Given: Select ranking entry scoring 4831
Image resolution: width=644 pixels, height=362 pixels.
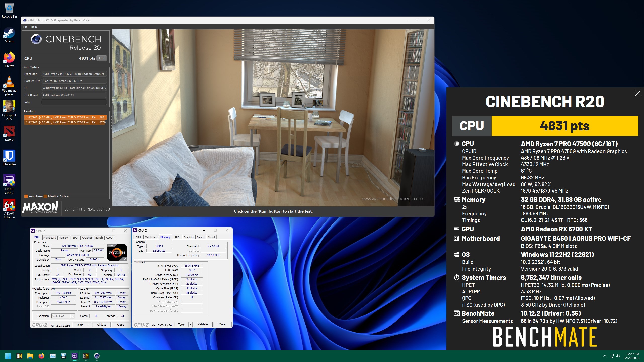Looking at the screenshot, I should click(65, 117).
